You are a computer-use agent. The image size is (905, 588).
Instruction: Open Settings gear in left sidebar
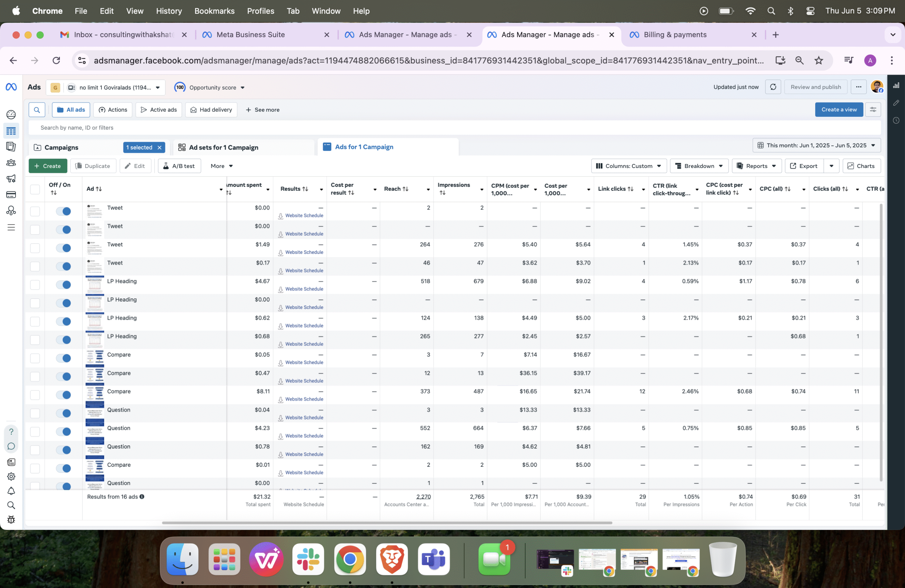tap(11, 476)
